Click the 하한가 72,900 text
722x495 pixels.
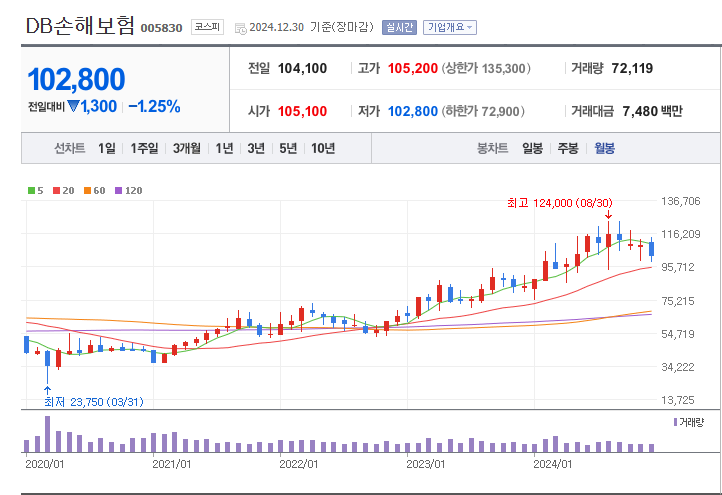483,111
